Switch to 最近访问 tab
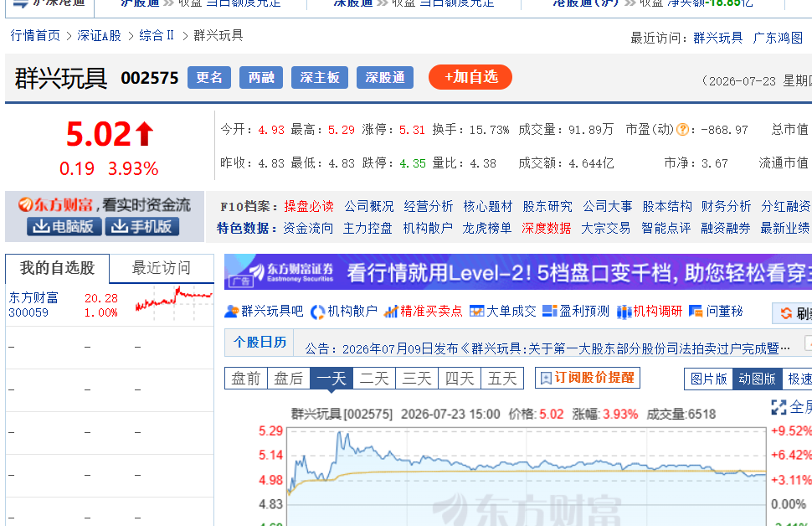This screenshot has width=812, height=526. coord(162,268)
